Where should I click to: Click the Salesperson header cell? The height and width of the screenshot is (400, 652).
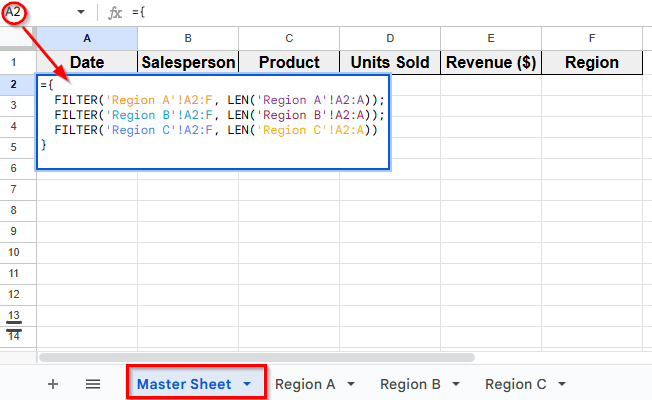pyautogui.click(x=188, y=62)
